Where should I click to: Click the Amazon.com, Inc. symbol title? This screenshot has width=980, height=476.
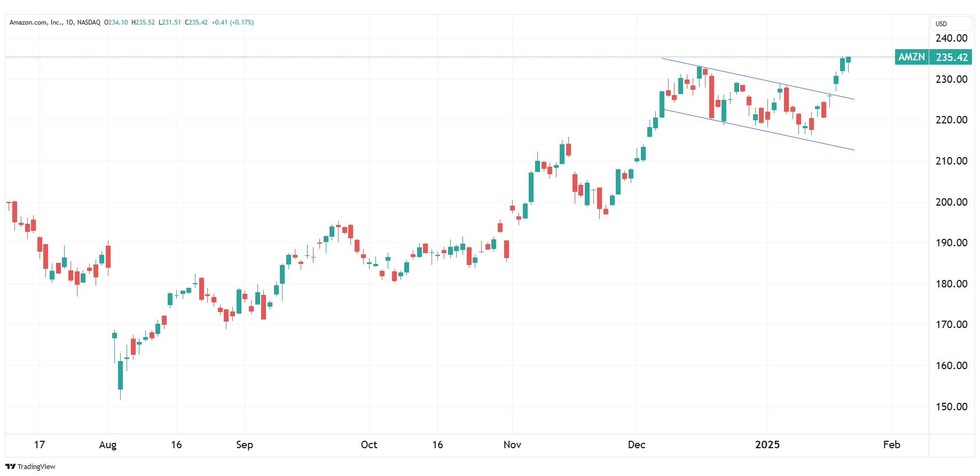[35, 22]
